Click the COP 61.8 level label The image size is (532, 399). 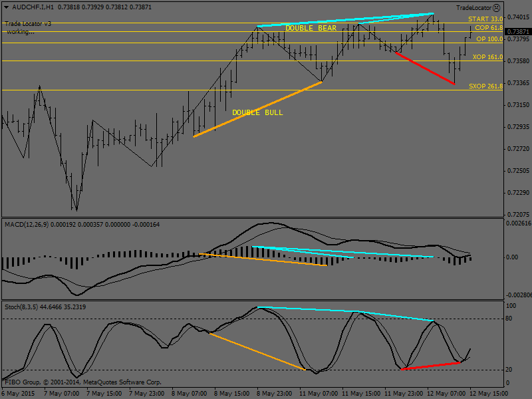point(489,28)
